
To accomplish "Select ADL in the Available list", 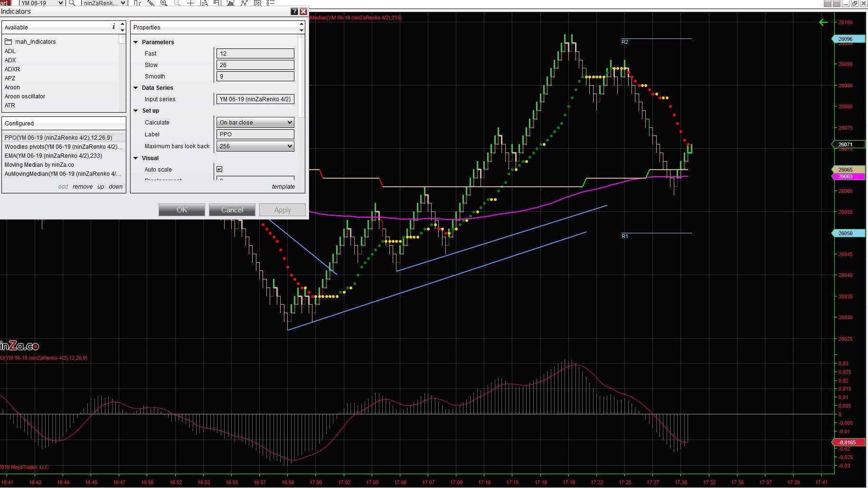I will pyautogui.click(x=10, y=51).
